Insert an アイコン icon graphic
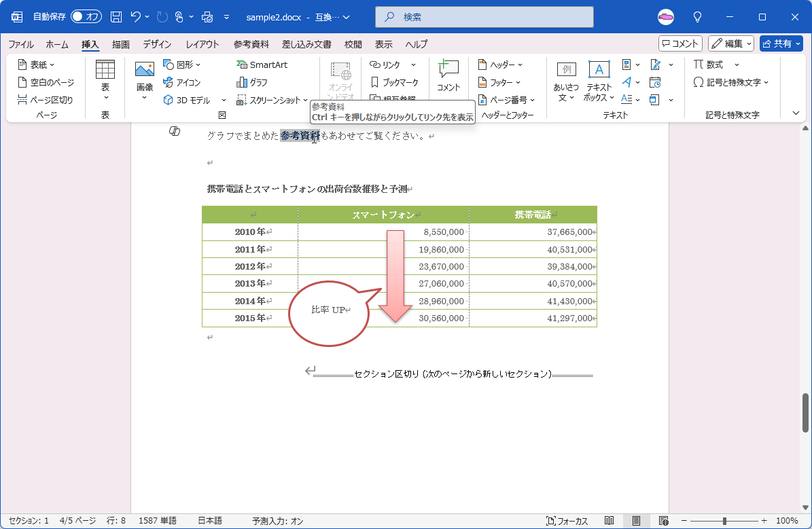The height and width of the screenshot is (529, 812). [x=182, y=82]
